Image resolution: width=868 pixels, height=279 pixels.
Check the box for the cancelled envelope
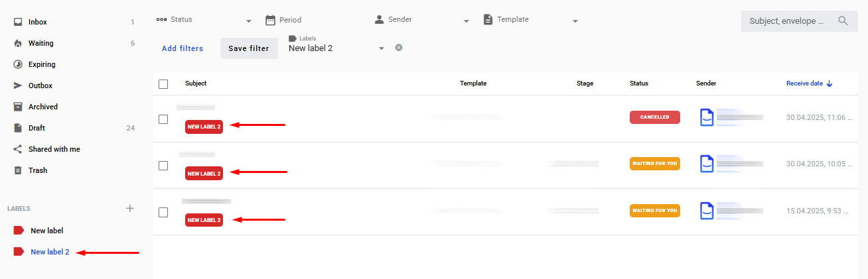(x=163, y=119)
